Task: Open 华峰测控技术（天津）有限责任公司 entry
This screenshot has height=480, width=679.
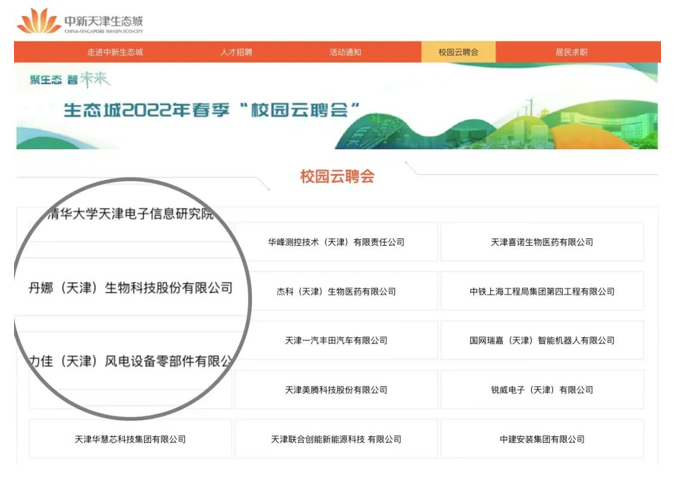Action: pyautogui.click(x=336, y=242)
